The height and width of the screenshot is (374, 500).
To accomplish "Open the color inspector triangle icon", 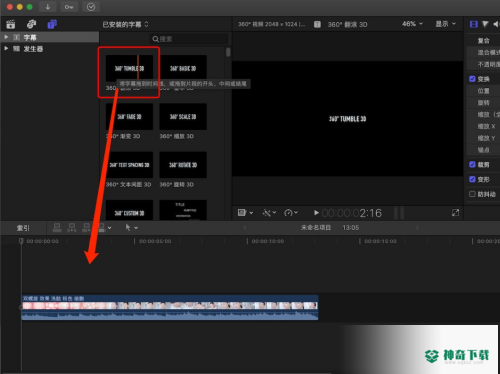I will 485,24.
